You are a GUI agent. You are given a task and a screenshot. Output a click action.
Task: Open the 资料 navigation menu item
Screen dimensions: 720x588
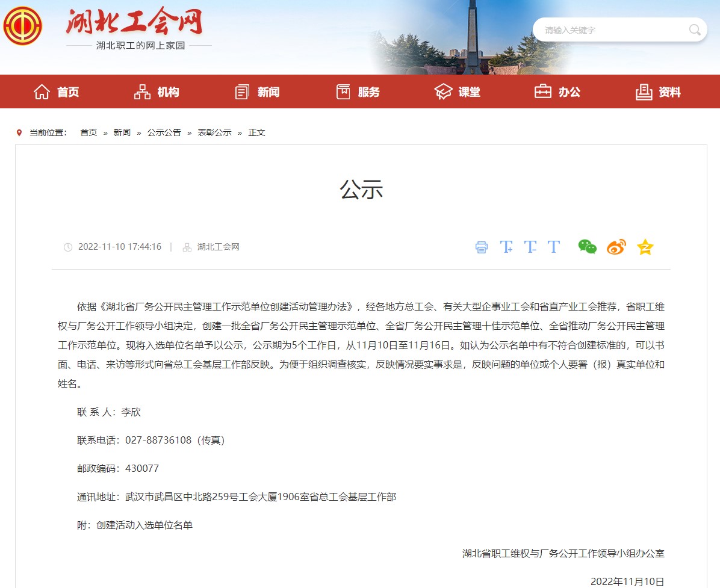pyautogui.click(x=658, y=92)
